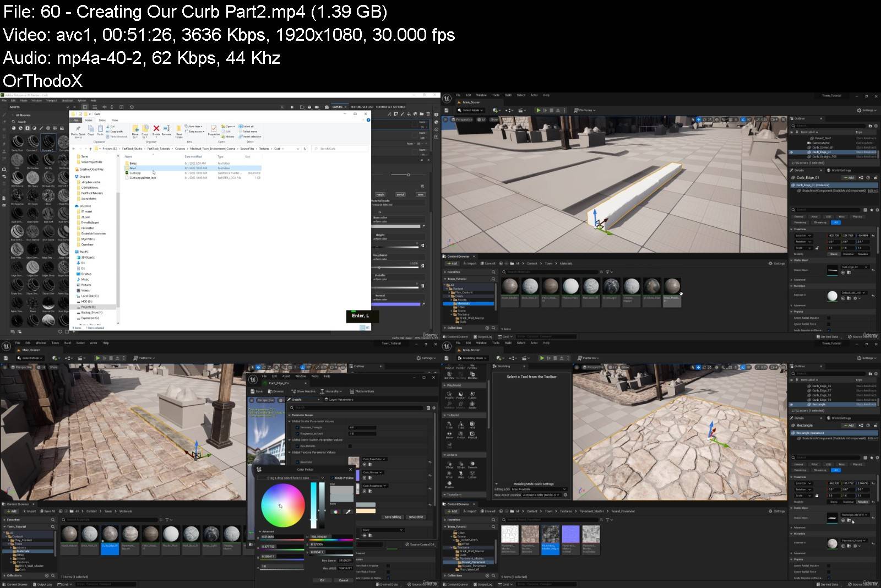Click the rough button in Substance Painter
Screen dimensions: 881x588
point(380,194)
